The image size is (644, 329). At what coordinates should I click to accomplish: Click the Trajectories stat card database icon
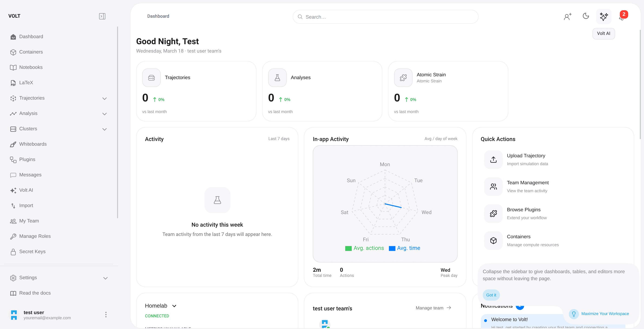click(x=151, y=78)
